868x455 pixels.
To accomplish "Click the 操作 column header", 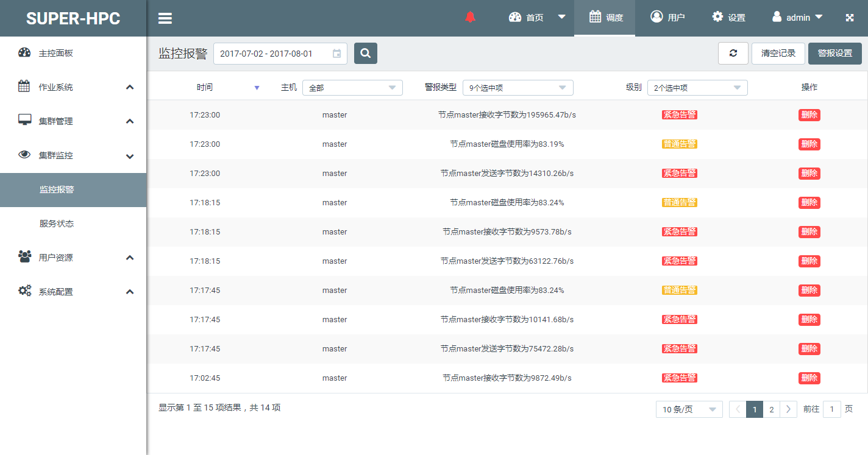I will [809, 87].
